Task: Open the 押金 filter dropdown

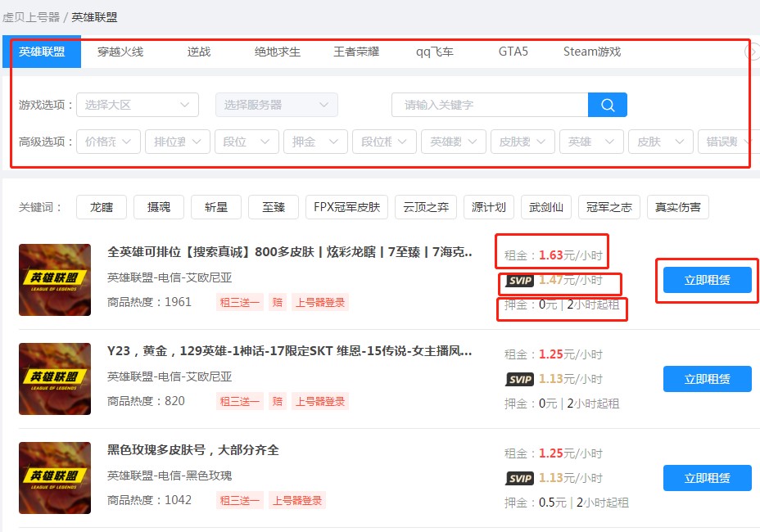Action: [x=315, y=142]
